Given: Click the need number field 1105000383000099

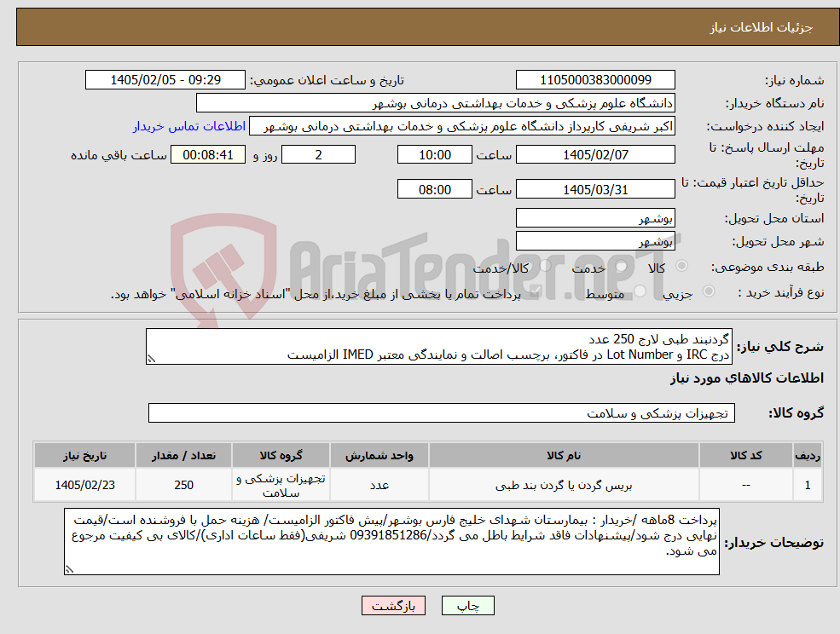Looking at the screenshot, I should tap(595, 80).
